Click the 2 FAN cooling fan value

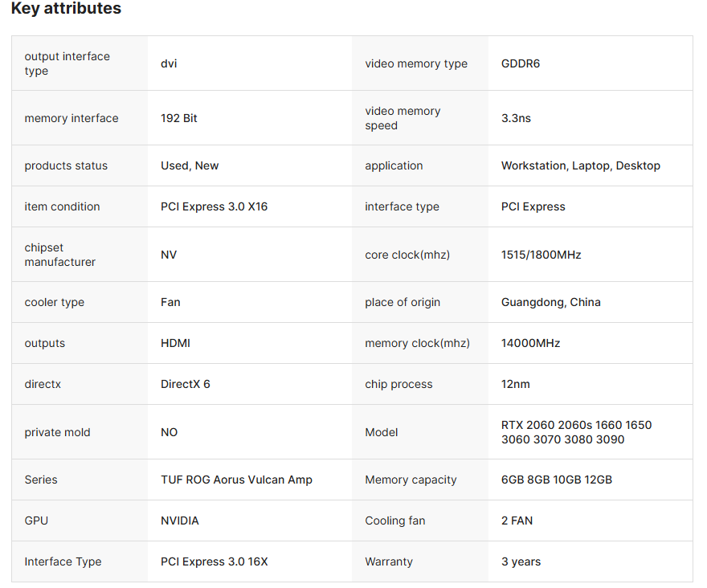pyautogui.click(x=517, y=521)
